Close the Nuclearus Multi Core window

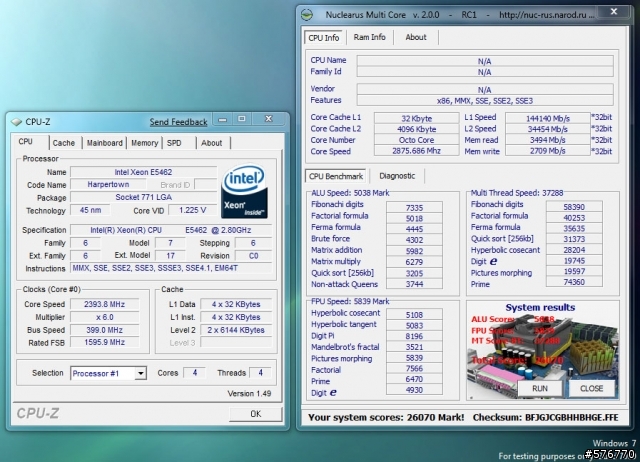pos(613,12)
